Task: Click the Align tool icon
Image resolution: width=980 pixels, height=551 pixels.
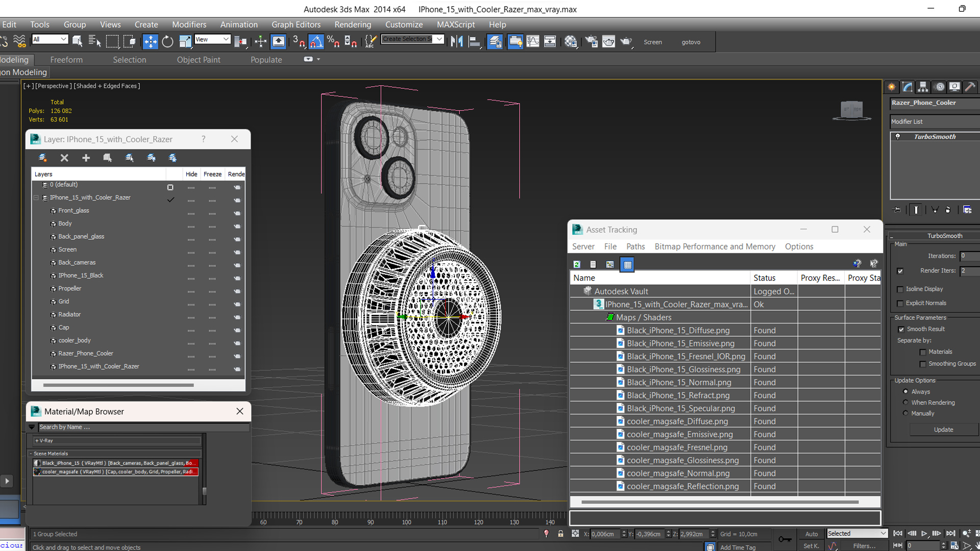Action: pyautogui.click(x=475, y=41)
